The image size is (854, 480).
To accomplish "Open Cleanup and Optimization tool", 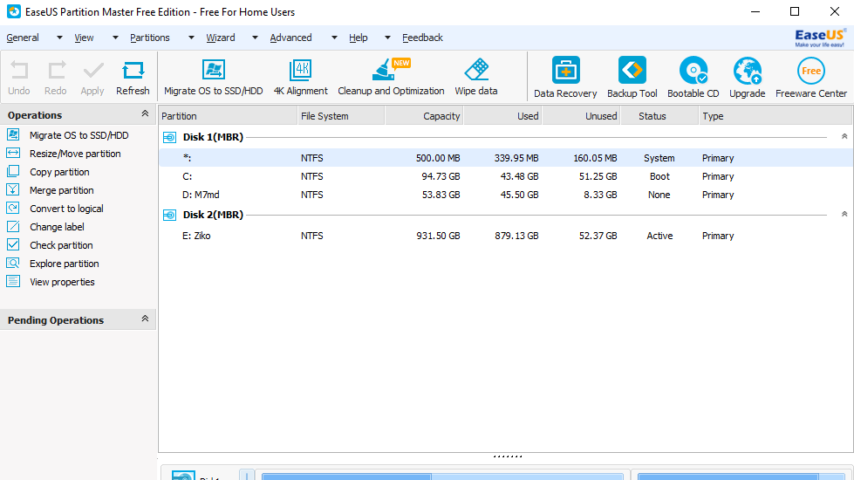I will (391, 78).
